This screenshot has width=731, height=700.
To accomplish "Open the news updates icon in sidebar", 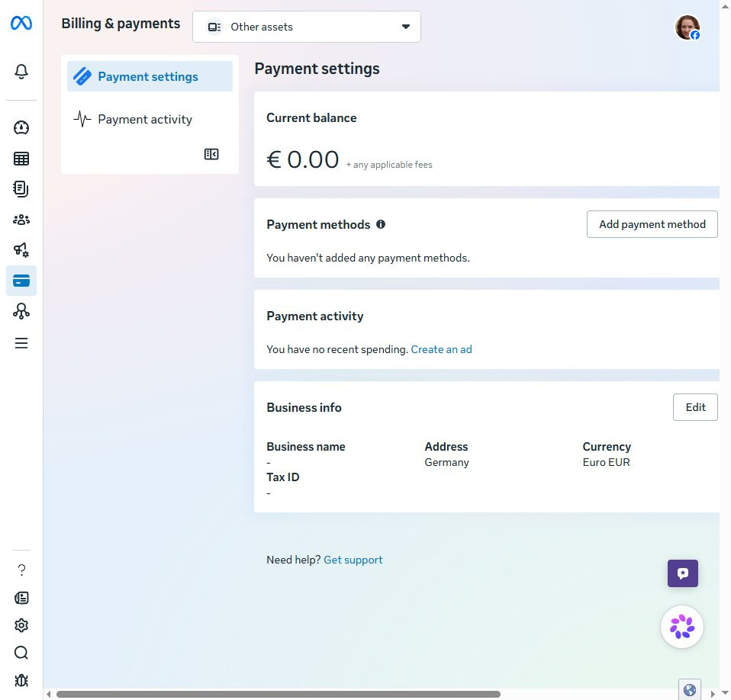I will tap(21, 598).
